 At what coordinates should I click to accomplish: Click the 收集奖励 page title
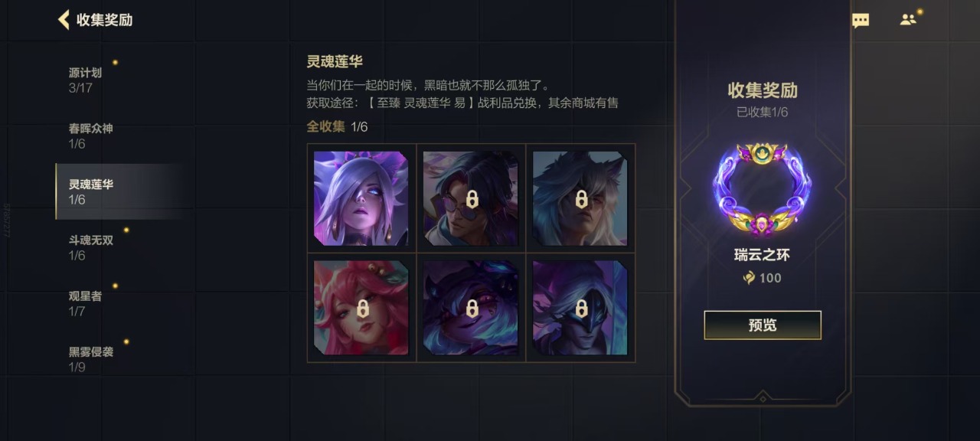[x=105, y=20]
